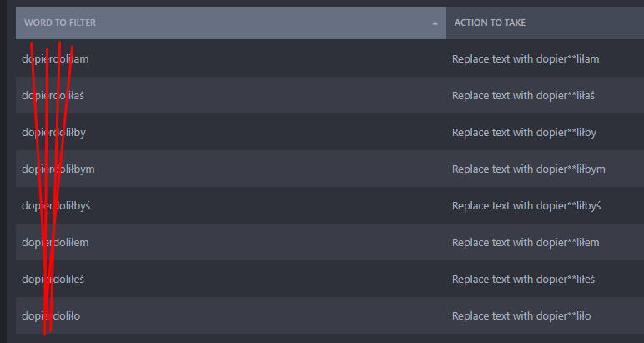Open action 'Replace text with dopier**liłem'
This screenshot has width=644, height=343.
pyautogui.click(x=526, y=242)
